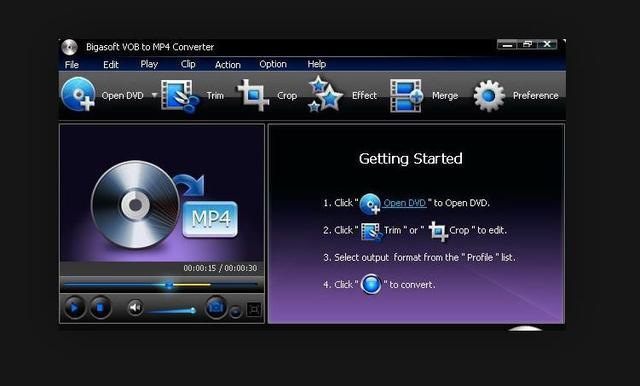640x386 pixels.
Task: Toggle full screen preview icon
Action: 253,310
